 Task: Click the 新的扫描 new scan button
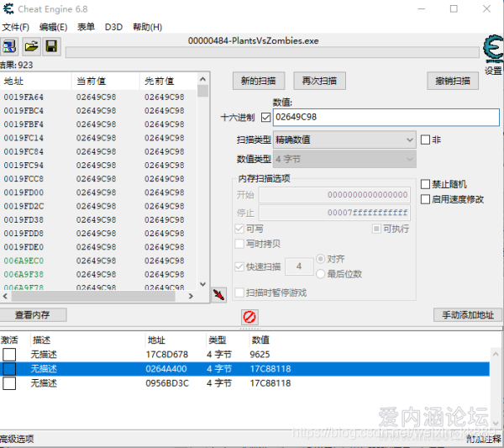(259, 81)
